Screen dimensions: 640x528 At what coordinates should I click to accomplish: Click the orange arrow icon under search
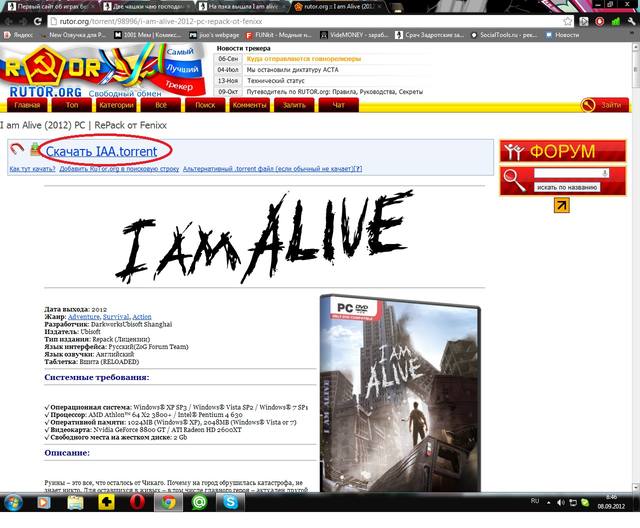pos(562,205)
